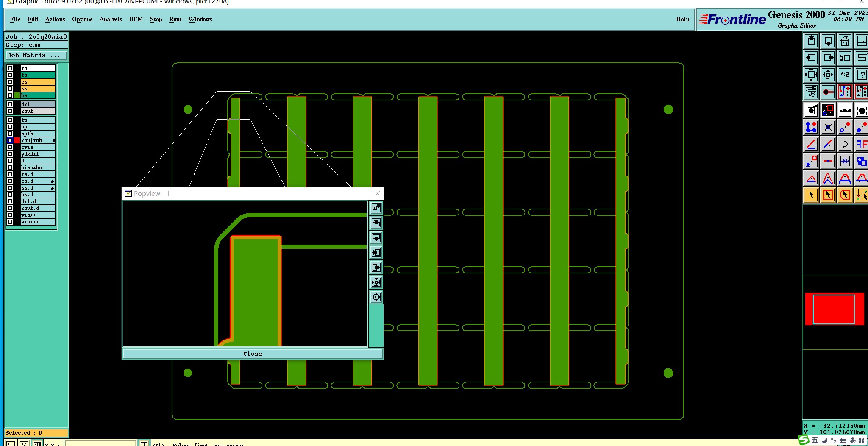Viewport: 868px width, 446px height.
Task: Click pan down icon in main toolbar
Action: (828, 41)
